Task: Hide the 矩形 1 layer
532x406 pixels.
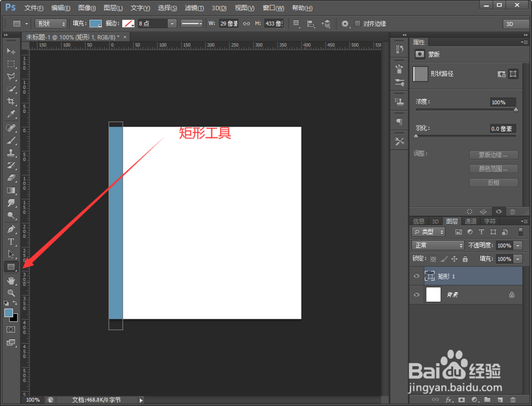Action: 417,276
